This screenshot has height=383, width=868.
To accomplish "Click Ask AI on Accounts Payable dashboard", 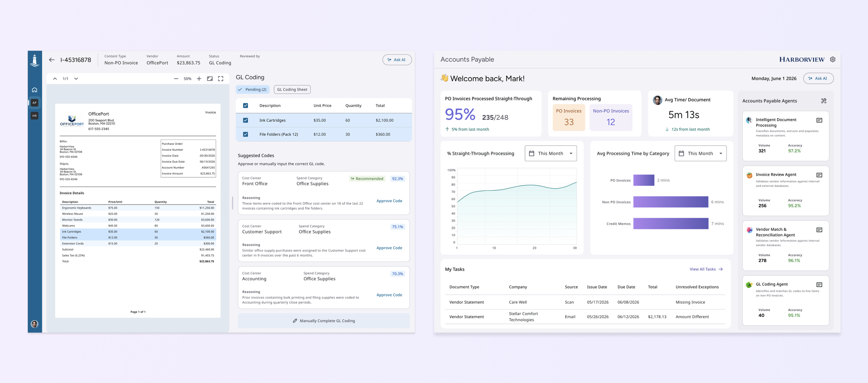I will point(818,78).
